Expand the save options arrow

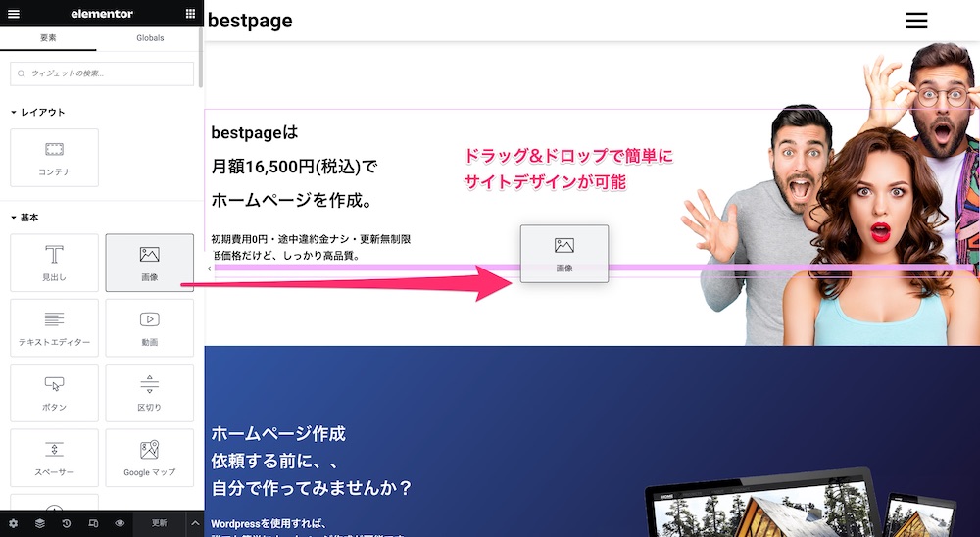pyautogui.click(x=195, y=524)
